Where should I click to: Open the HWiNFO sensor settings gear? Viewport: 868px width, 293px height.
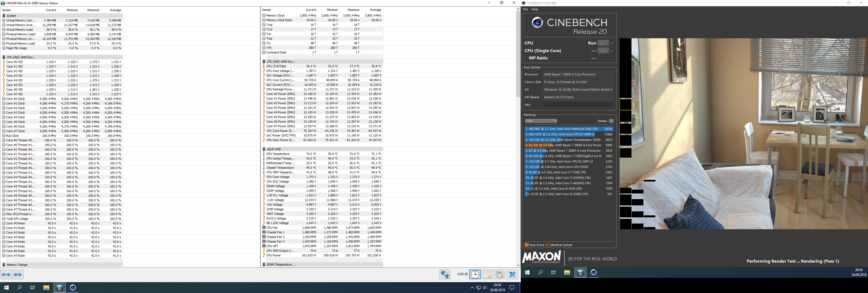pyautogui.click(x=500, y=275)
